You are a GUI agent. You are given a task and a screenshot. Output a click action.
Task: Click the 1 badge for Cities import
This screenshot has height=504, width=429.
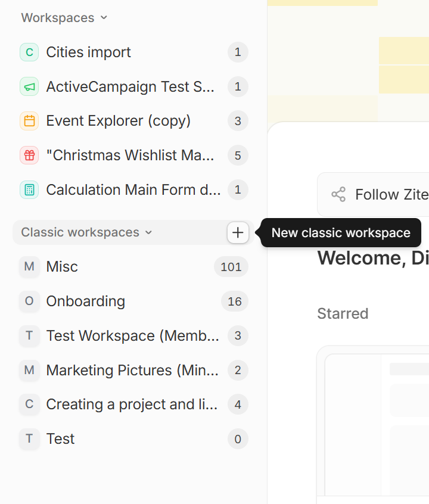[238, 52]
